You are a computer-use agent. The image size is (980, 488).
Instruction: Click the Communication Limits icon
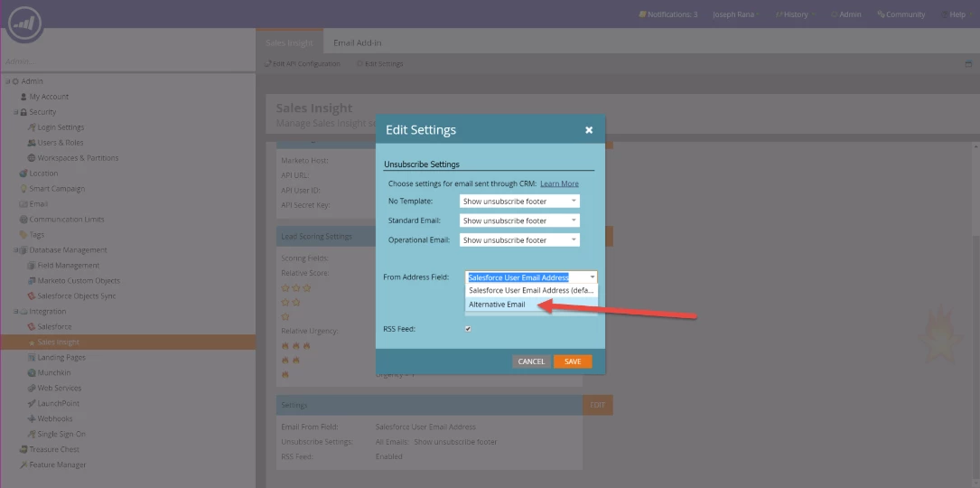[23, 219]
